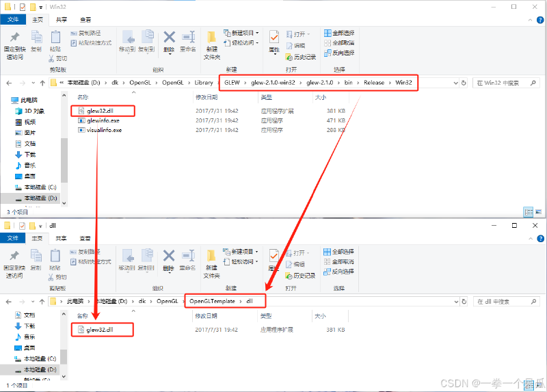Click Invert selection (反向选择) in Win32 window
This screenshot has height=392, width=547.
coord(339,53)
